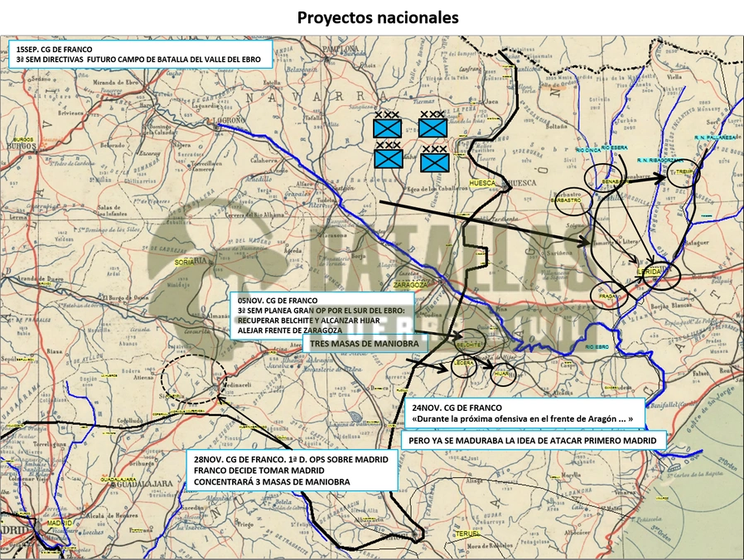This screenshot has width=744, height=560.
Task: Click the upper-left blue army corps symbol
Action: [387, 126]
